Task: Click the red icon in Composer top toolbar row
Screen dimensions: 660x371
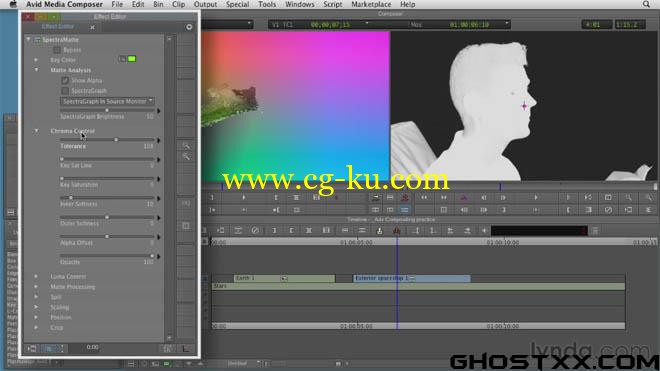Action: [x=405, y=198]
